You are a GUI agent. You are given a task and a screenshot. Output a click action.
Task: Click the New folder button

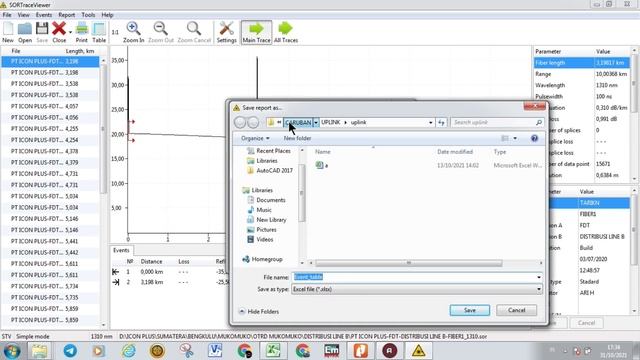[x=297, y=138]
